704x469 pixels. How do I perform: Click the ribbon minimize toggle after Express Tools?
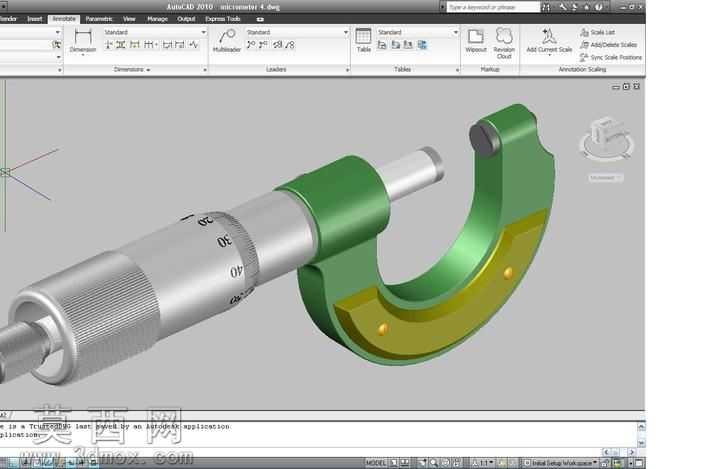(x=260, y=19)
